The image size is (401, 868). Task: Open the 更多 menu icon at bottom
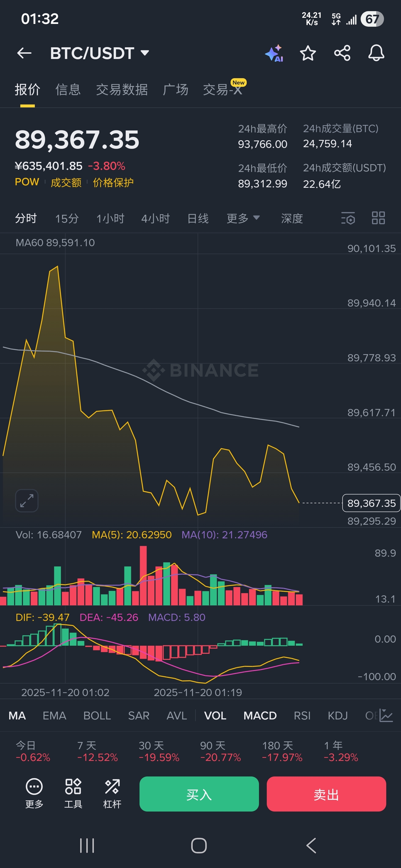tap(35, 793)
